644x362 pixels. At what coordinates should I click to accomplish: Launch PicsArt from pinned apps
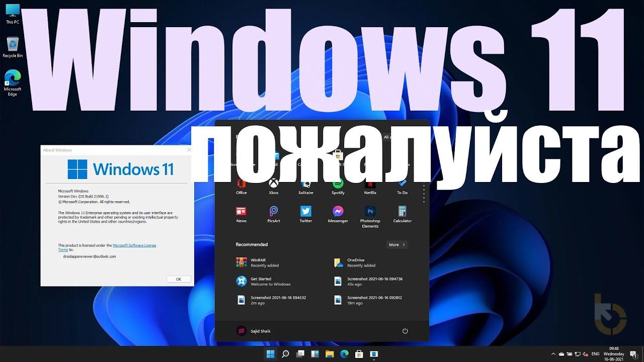[x=274, y=215]
